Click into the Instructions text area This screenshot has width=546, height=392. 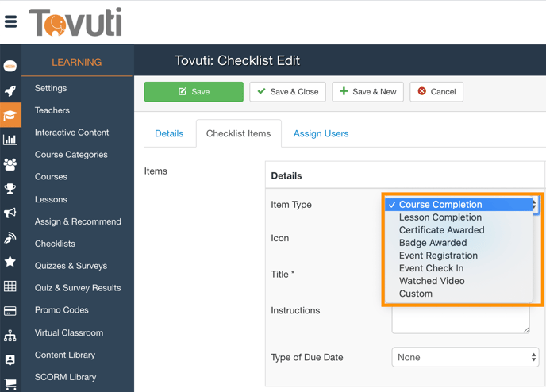coord(460,319)
